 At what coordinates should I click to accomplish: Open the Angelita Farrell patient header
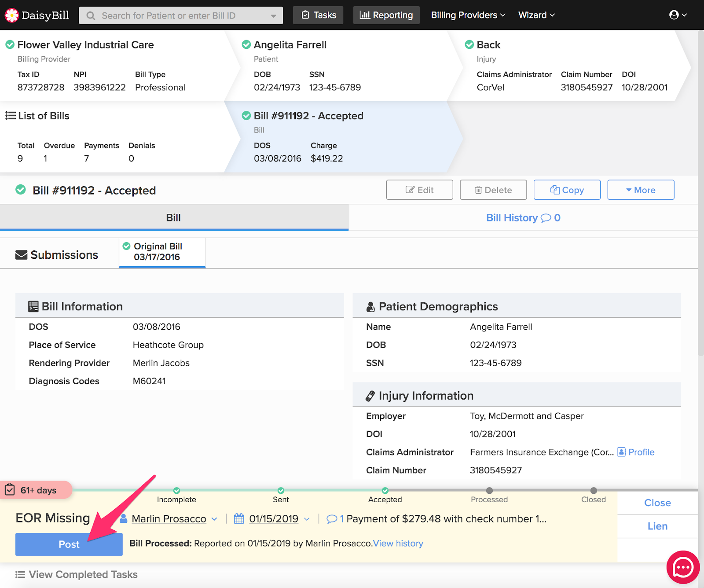coord(290,44)
